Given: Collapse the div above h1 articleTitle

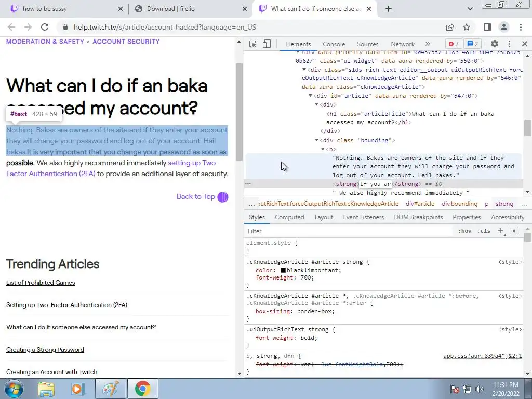Looking at the screenshot, I should coord(316,104).
